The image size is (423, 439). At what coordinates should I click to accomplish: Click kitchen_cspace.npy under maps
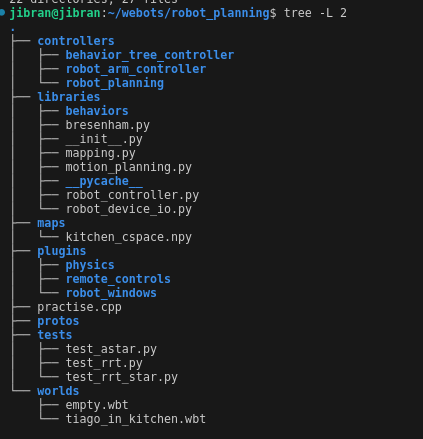pos(129,237)
